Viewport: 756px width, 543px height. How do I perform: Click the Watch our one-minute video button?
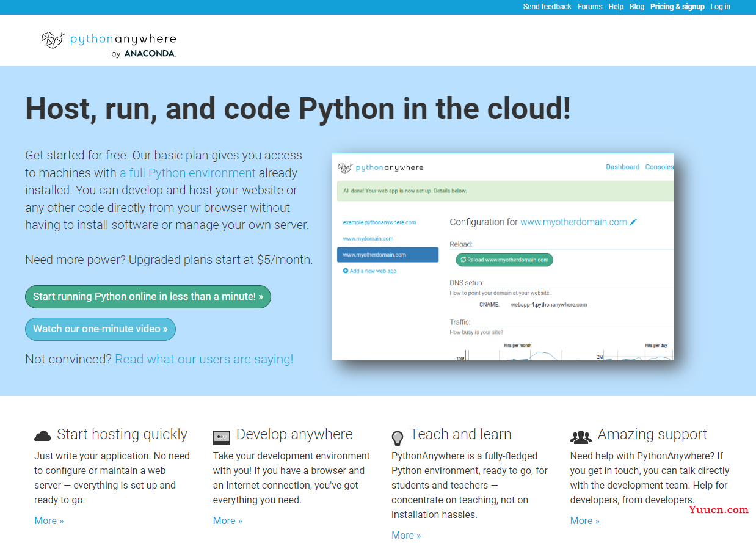(100, 329)
